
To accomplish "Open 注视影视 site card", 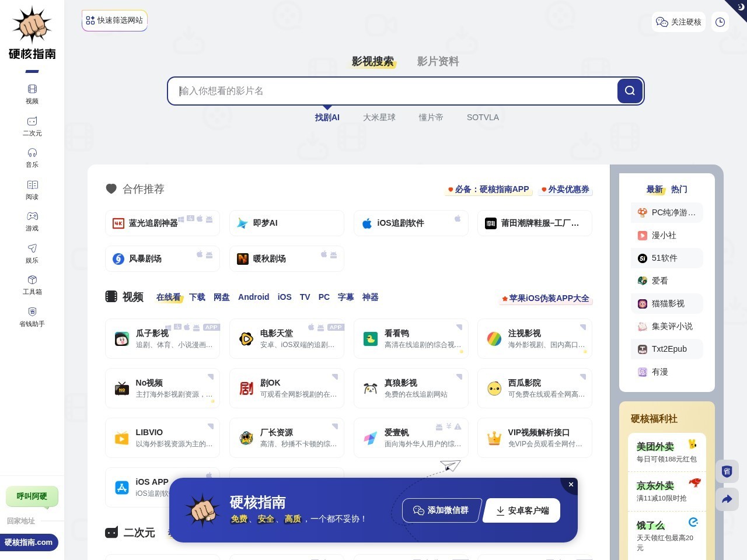I will tap(535, 338).
